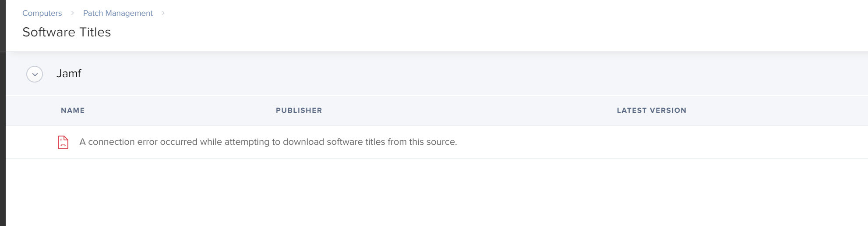Select the Jamf source title
868x226 pixels.
[x=69, y=74]
